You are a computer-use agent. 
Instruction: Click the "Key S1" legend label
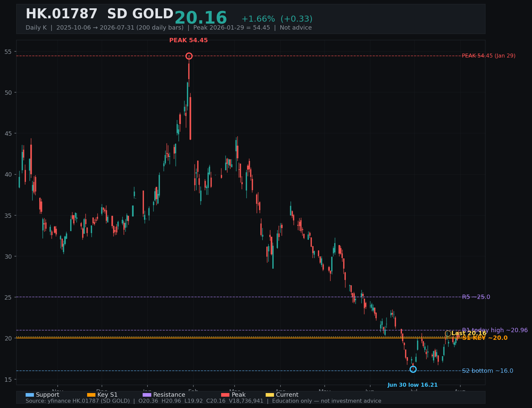click(107, 395)
